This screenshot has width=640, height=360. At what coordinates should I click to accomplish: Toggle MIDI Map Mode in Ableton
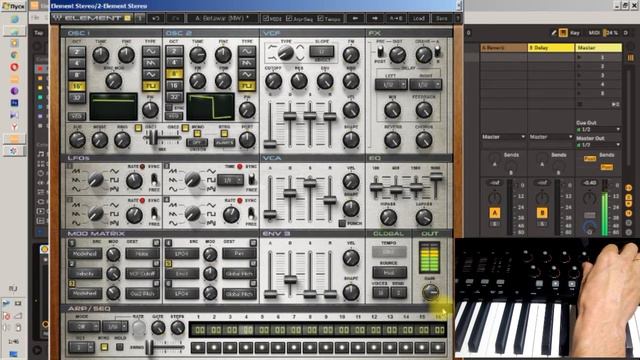[594, 33]
